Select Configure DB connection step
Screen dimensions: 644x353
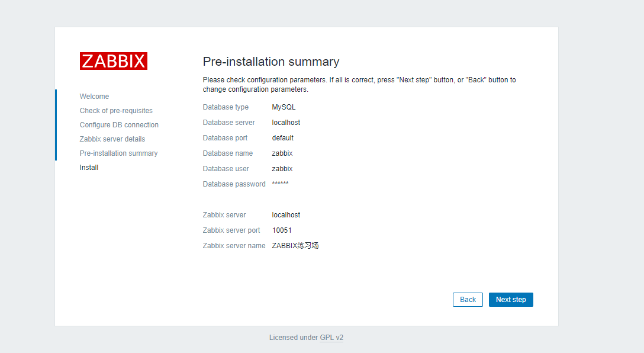pyautogui.click(x=119, y=124)
